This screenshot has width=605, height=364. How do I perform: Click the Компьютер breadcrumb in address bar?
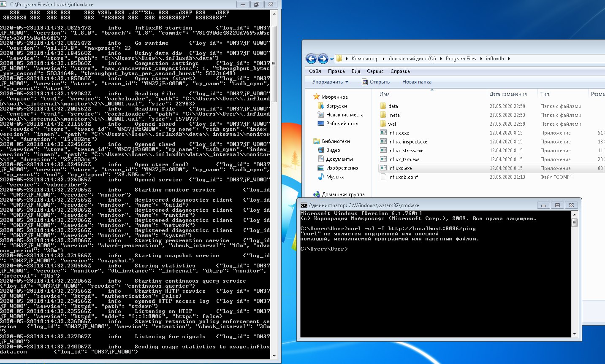(365, 59)
